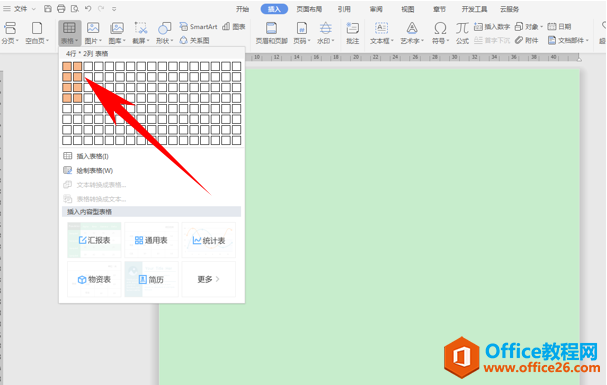Screen dimensions: 607x385
Task: Switch to the 页面布局 tab
Action: pyautogui.click(x=309, y=9)
